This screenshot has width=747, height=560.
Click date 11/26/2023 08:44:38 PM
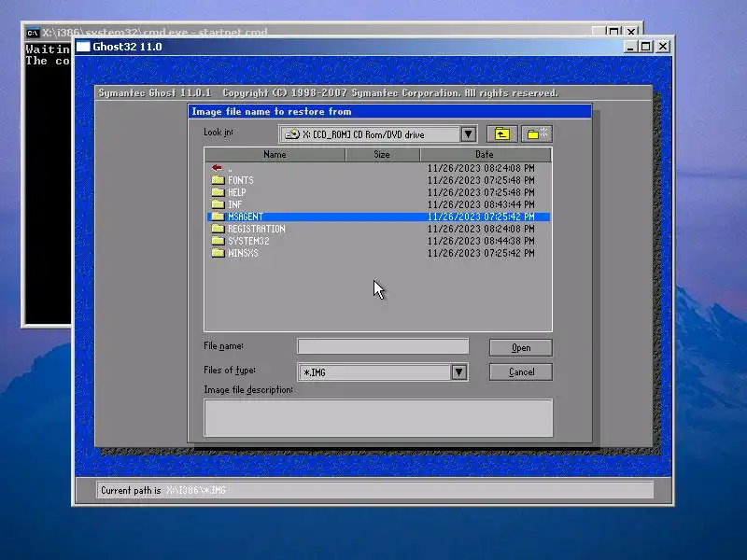481,241
